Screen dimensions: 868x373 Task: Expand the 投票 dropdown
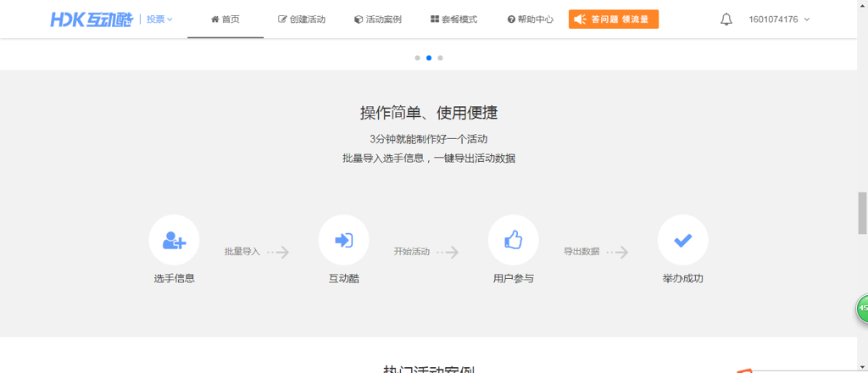pos(159,19)
